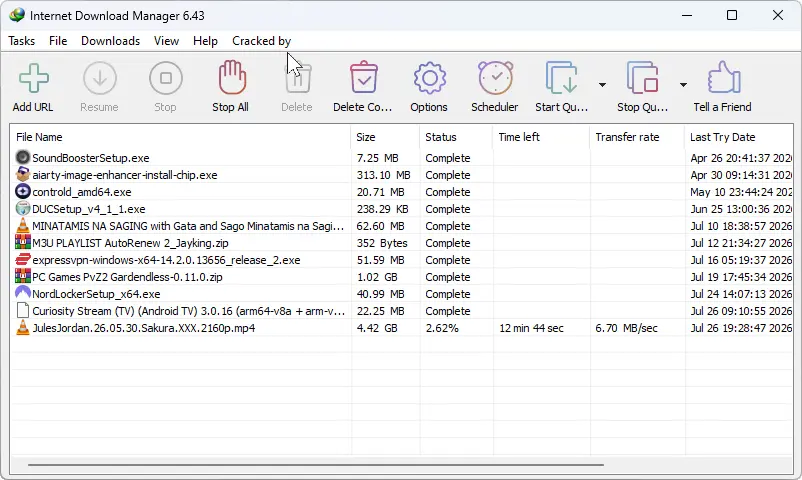Click the aiarty-image-enhancer file icon
This screenshot has height=480, width=802.
pyautogui.click(x=23, y=174)
